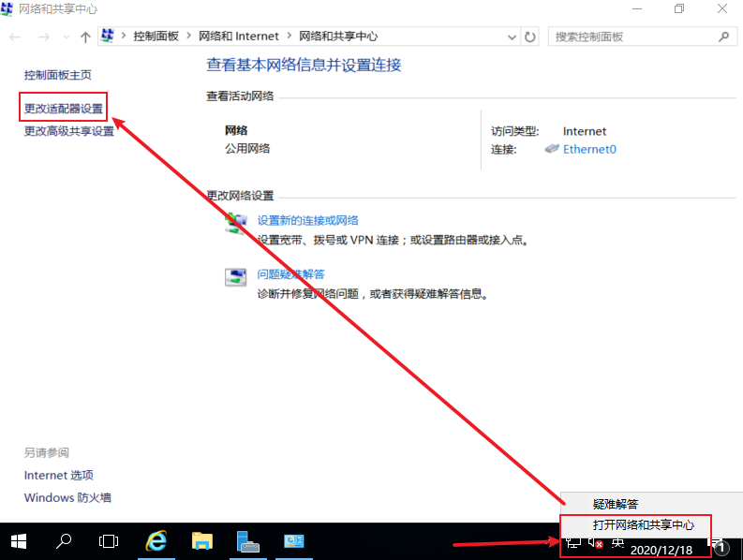The image size is (743, 560).
Task: Click the Back navigation arrow
Action: click(15, 37)
